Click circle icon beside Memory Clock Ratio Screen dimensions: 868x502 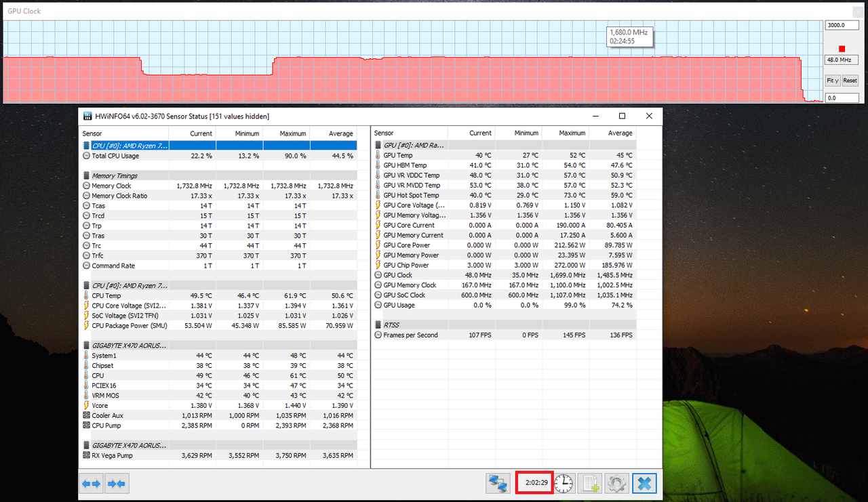point(86,196)
